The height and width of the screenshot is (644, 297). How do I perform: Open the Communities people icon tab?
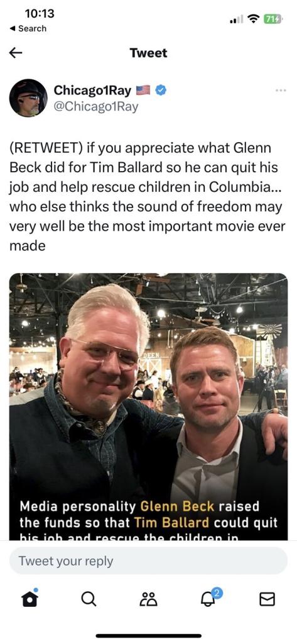(148, 599)
